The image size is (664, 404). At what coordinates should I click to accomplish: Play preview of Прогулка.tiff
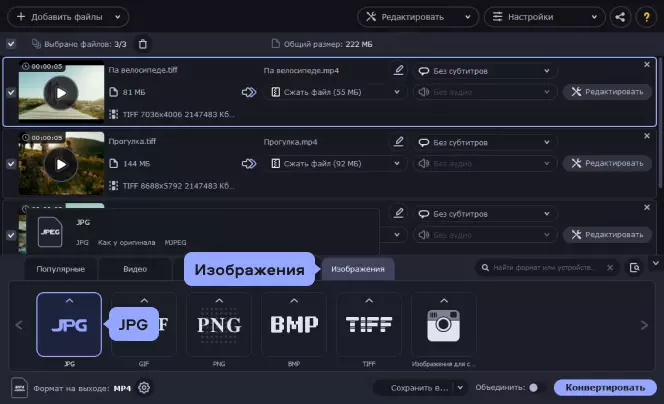(x=61, y=164)
